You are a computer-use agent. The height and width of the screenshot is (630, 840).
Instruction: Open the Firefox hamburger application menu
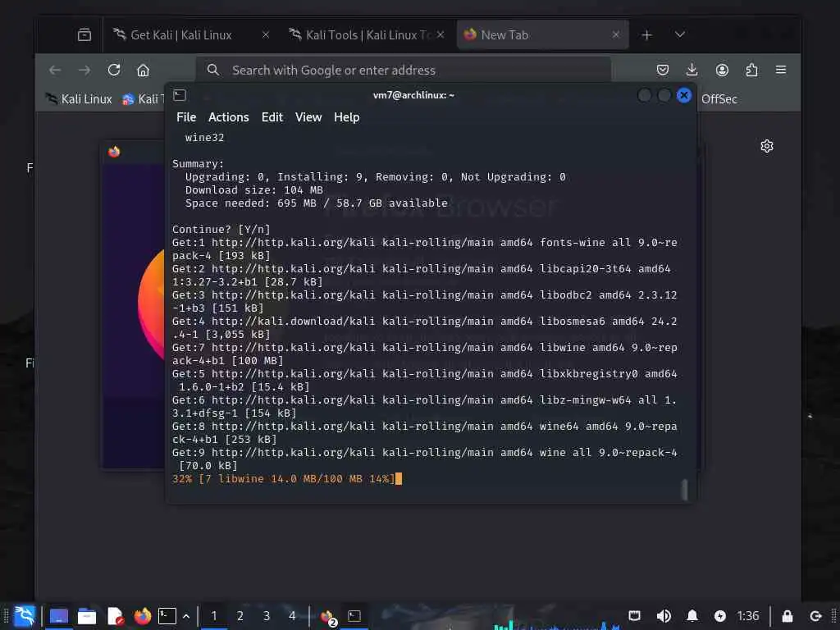click(x=781, y=71)
